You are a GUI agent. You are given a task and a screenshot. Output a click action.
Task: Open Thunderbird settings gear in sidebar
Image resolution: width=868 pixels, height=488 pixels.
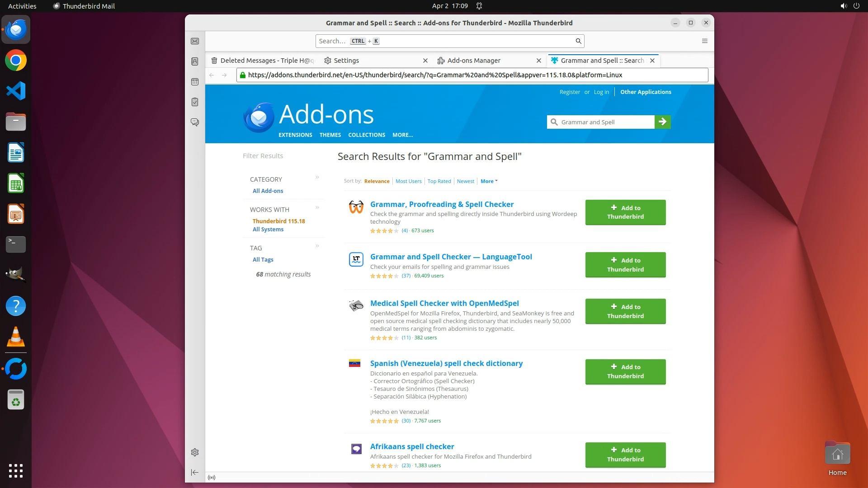[195, 452]
